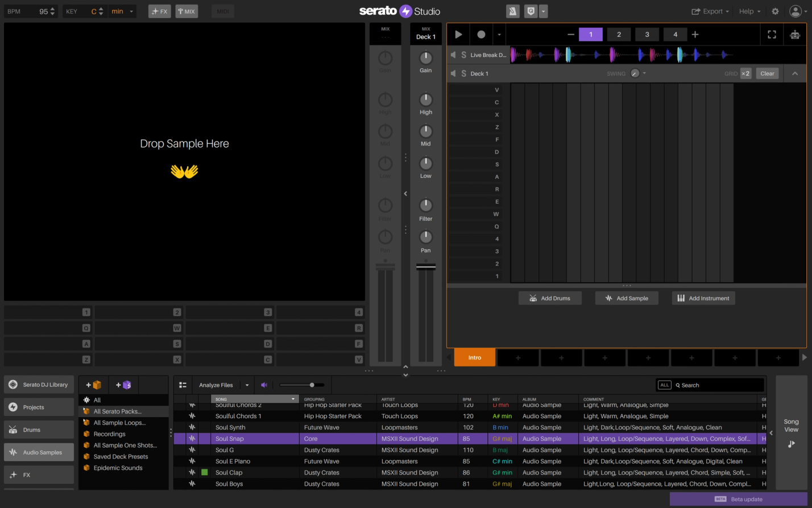Viewport: 812px width, 508px height.
Task: Solo Deck 1 with its S toggle
Action: point(463,73)
